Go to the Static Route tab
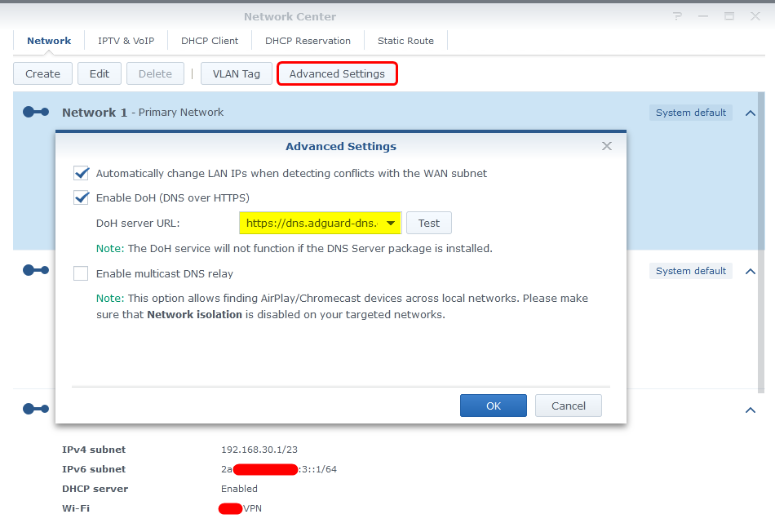This screenshot has width=775, height=532. pos(405,41)
